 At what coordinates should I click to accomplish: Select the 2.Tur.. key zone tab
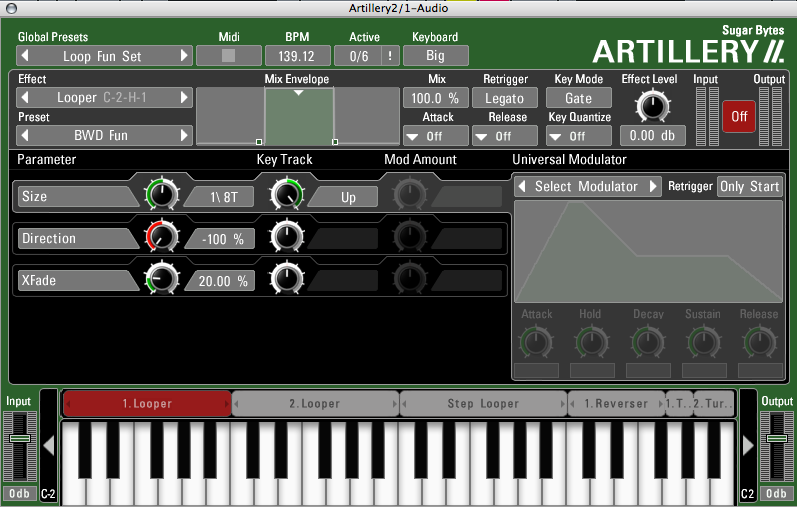[714, 404]
